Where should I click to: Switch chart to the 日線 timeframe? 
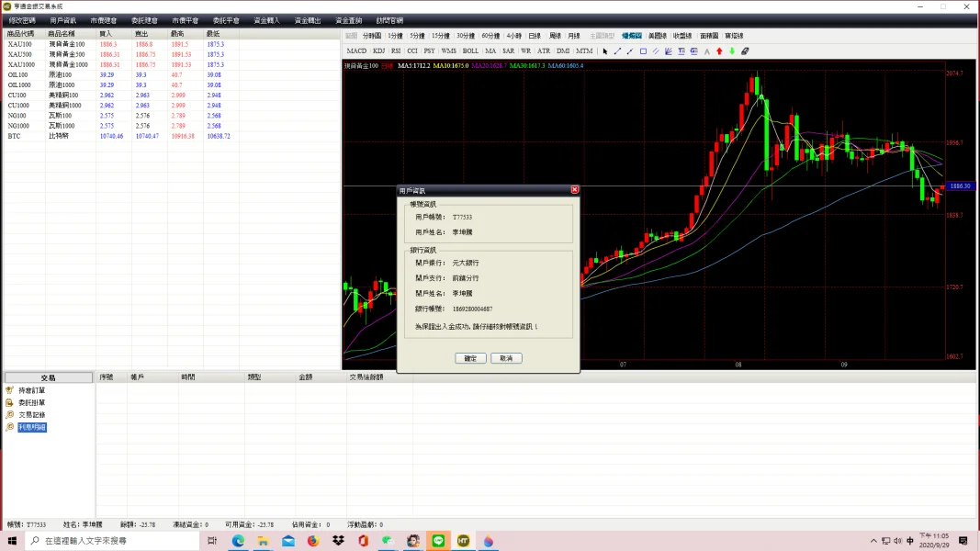(535, 36)
